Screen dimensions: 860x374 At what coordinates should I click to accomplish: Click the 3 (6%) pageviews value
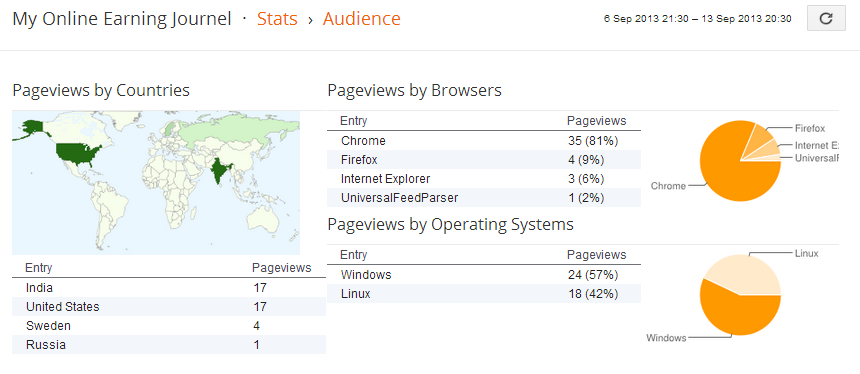click(x=586, y=179)
